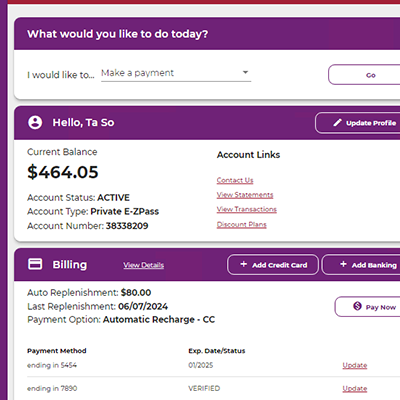Screen dimensions: 400x400
Task: Click the Add Credit Card button
Action: pos(273,265)
